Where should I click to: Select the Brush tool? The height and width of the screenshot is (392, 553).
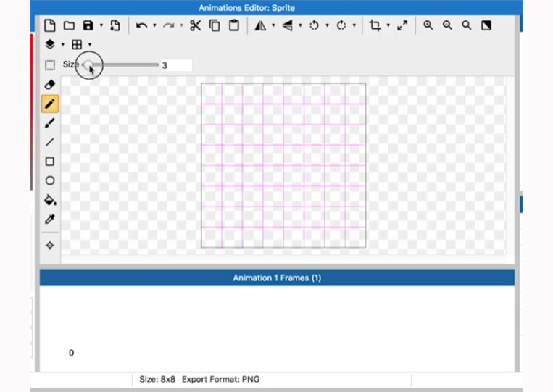[x=50, y=123]
